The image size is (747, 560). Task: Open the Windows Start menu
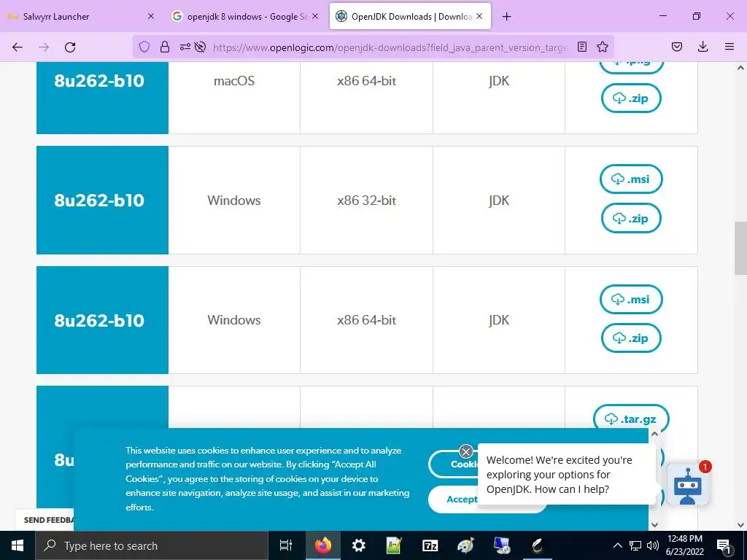[x=18, y=545]
